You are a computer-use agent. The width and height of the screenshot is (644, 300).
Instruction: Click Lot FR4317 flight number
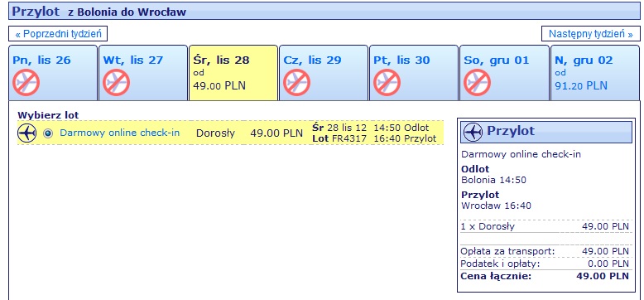tap(339, 139)
